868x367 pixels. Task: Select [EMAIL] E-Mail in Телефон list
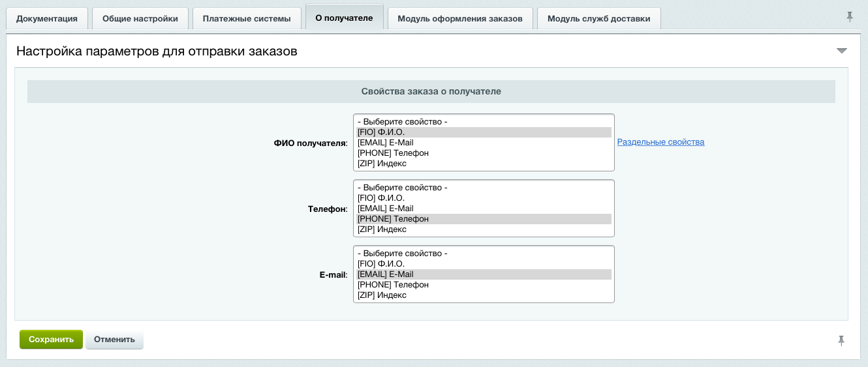(484, 209)
